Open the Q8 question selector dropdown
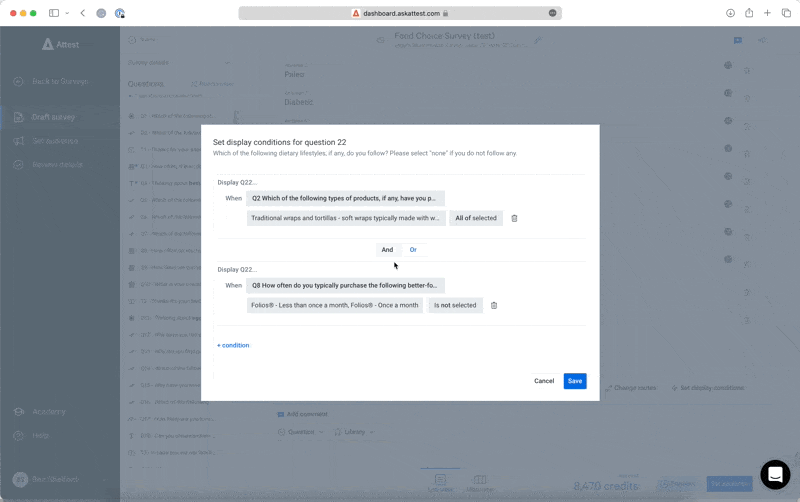The width and height of the screenshot is (800, 502). [x=345, y=286]
